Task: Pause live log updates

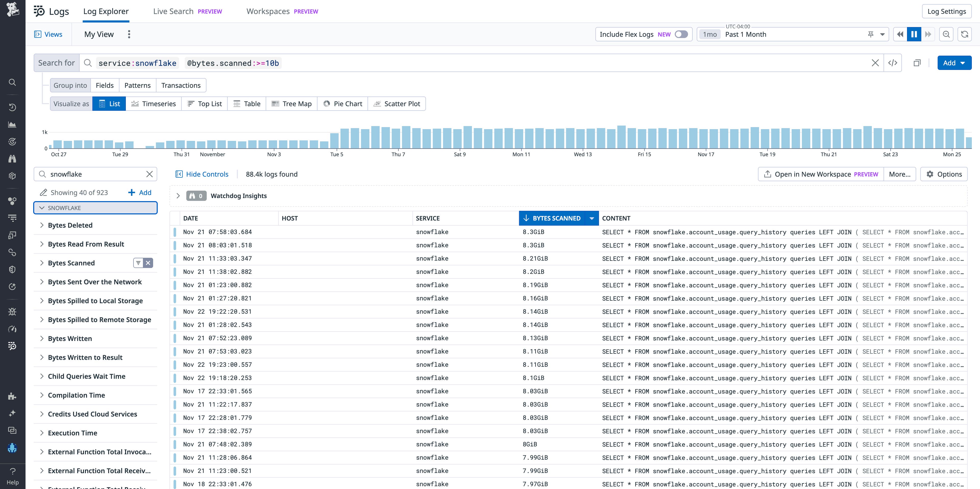Action: tap(914, 34)
